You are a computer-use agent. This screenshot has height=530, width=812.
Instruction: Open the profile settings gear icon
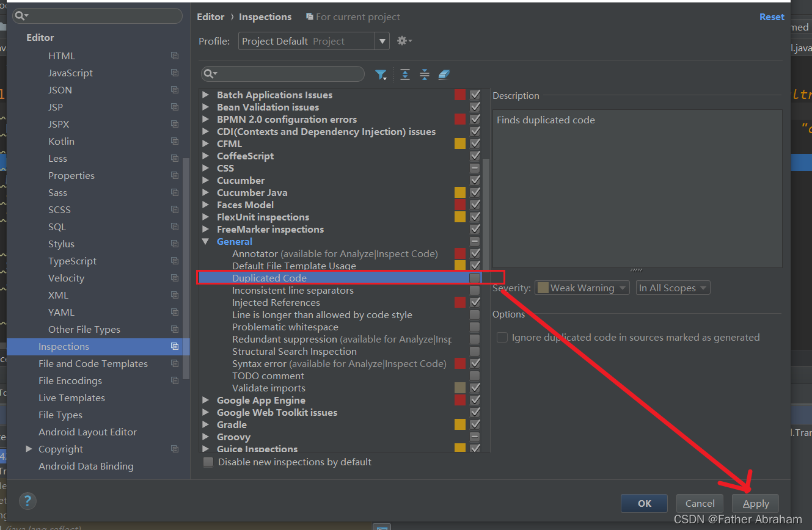402,41
